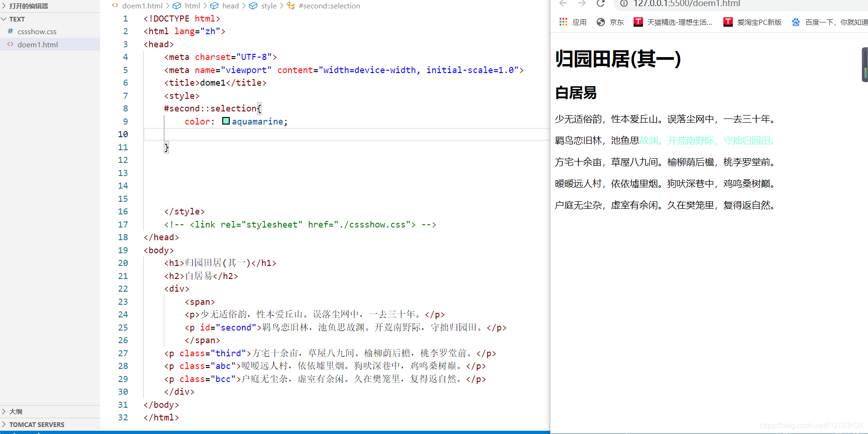Open the 应用 apps grid on bookmarks bar
868x434 pixels.
pos(563,22)
